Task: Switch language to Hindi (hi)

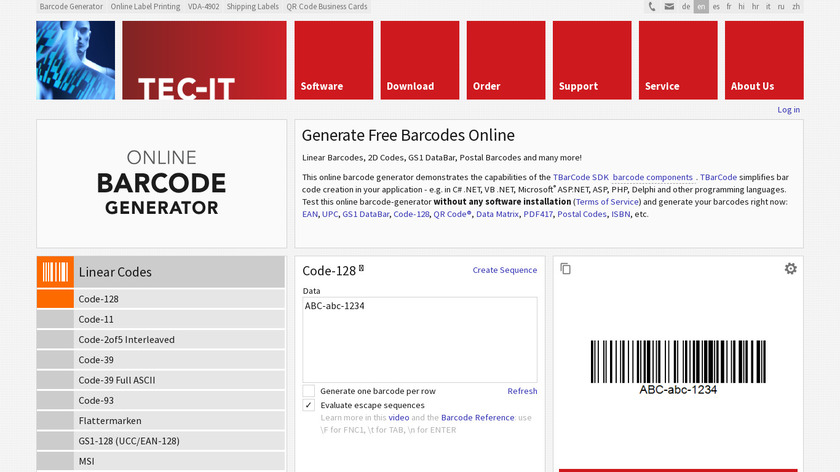Action: [741, 6]
